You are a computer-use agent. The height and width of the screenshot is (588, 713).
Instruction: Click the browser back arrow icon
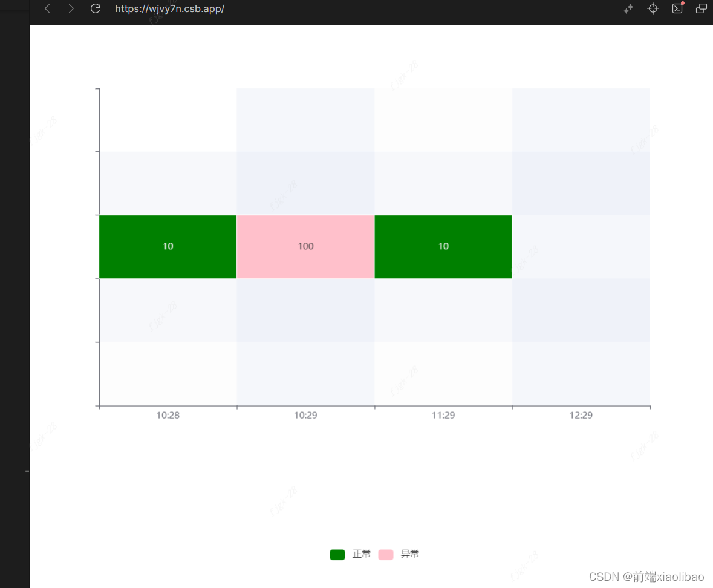pos(47,9)
